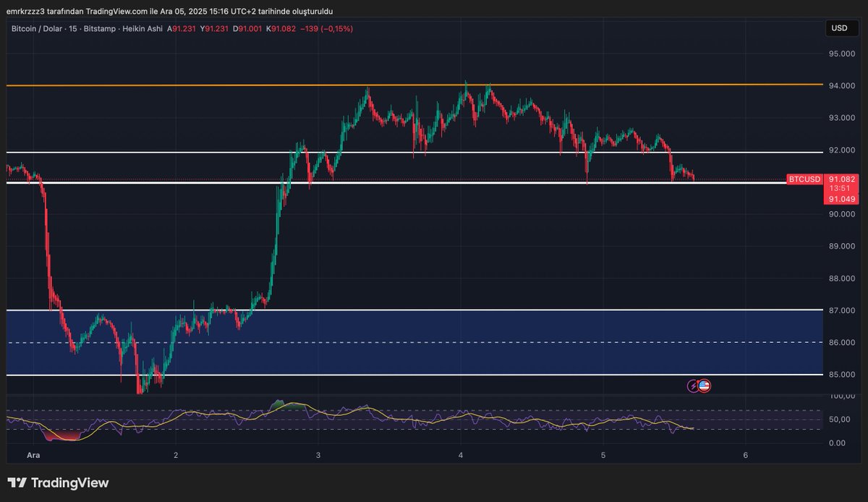This screenshot has width=868, height=502.
Task: Click the TradingView logo at bottom left
Action: point(56,482)
